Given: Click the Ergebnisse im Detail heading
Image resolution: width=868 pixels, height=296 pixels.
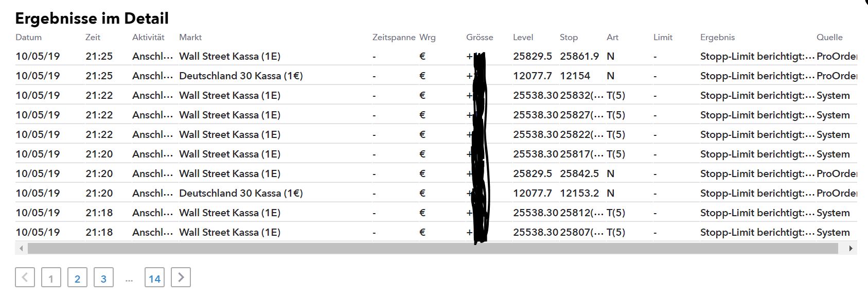Looking at the screenshot, I should (92, 19).
